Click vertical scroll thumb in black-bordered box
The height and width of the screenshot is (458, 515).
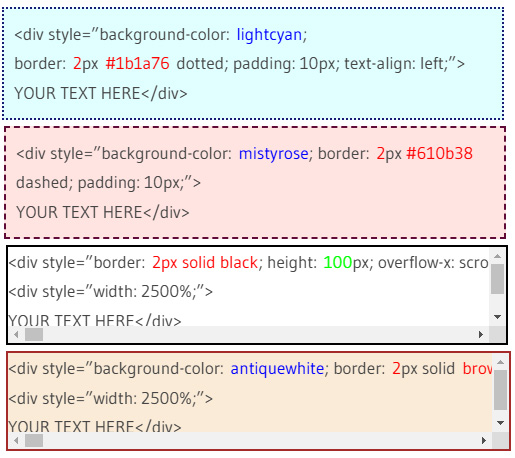tap(497, 279)
